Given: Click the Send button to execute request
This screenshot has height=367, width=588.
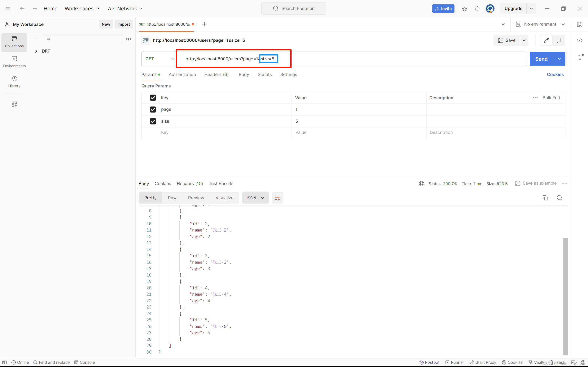Looking at the screenshot, I should [541, 59].
